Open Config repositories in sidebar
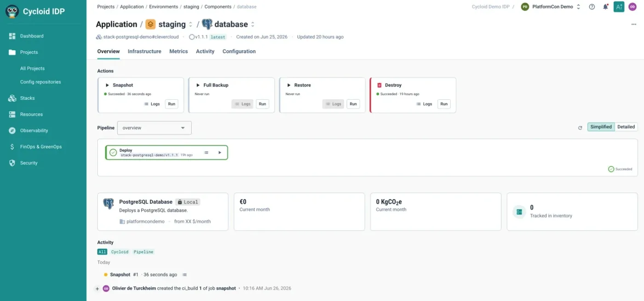 click(x=40, y=82)
